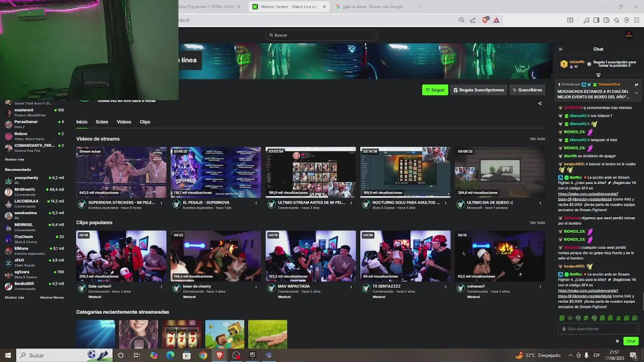The width and height of the screenshot is (644, 362).
Task: Share this page via address bar icon
Action: [473, 20]
